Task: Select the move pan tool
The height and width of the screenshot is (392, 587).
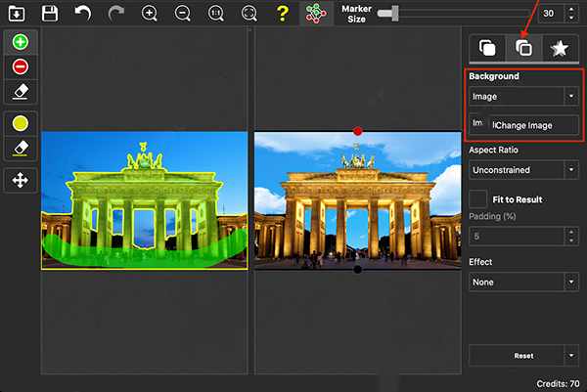Action: [21, 181]
